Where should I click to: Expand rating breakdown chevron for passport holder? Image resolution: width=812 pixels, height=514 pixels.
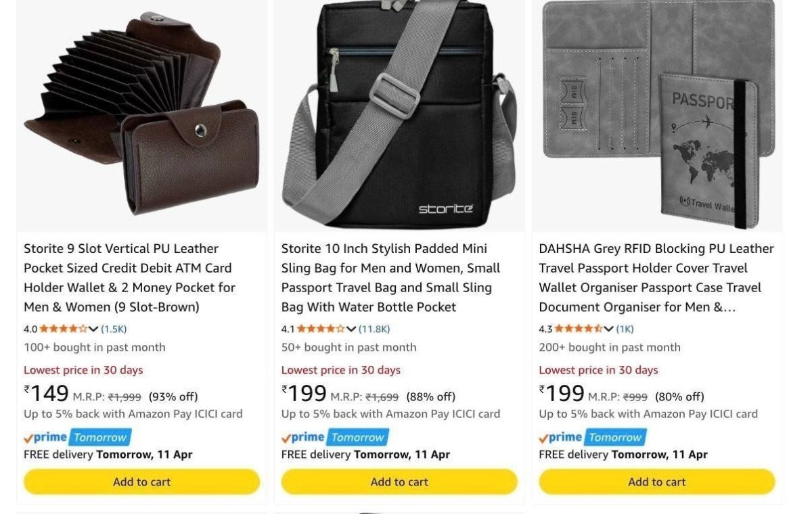click(x=608, y=329)
